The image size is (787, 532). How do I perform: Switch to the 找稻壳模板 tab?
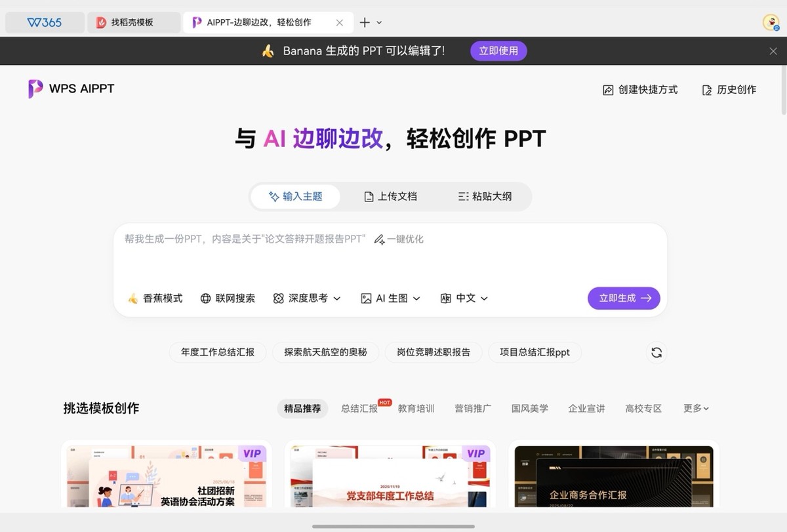(x=134, y=22)
